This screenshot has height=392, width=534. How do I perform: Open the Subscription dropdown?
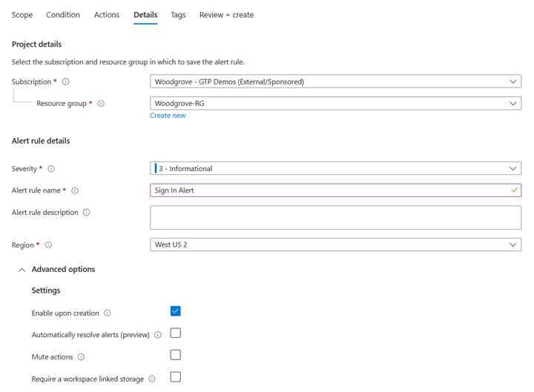tap(335, 82)
